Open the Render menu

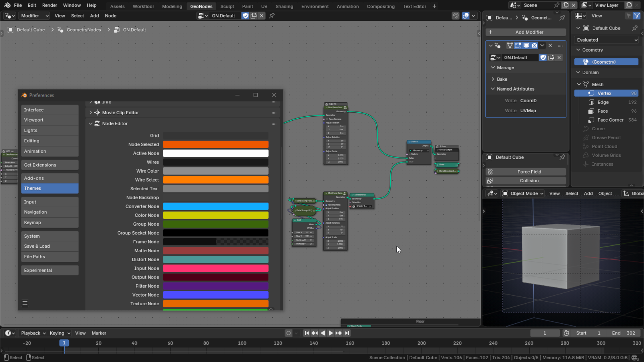(x=50, y=5)
